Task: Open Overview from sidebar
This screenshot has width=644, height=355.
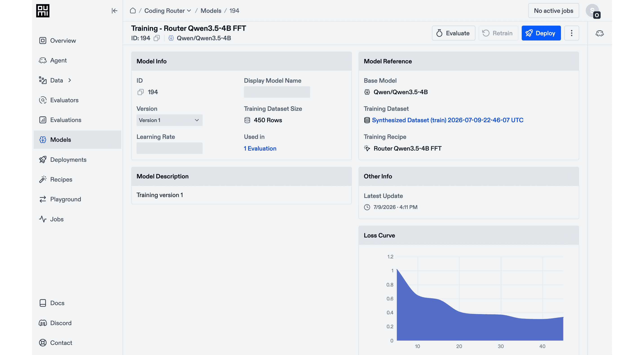Action: pos(77,40)
